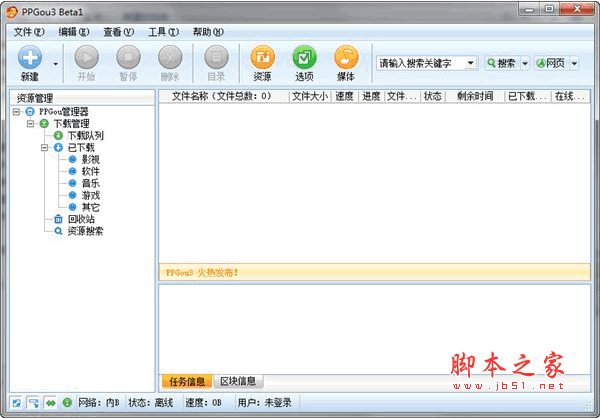The height and width of the screenshot is (419, 600).
Task: Open the 帮助 (Help) menu
Action: [x=208, y=32]
